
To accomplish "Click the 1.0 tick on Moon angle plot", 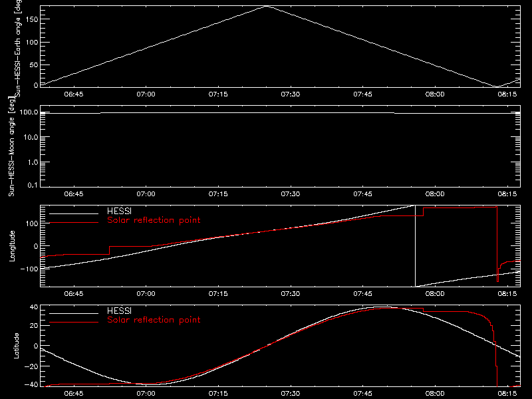I will tap(33, 162).
